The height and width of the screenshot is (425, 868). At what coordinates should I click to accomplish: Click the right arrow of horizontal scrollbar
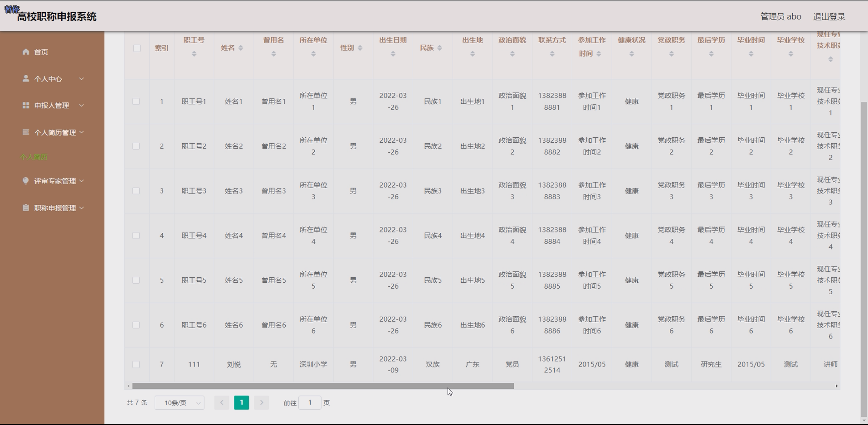coord(837,386)
